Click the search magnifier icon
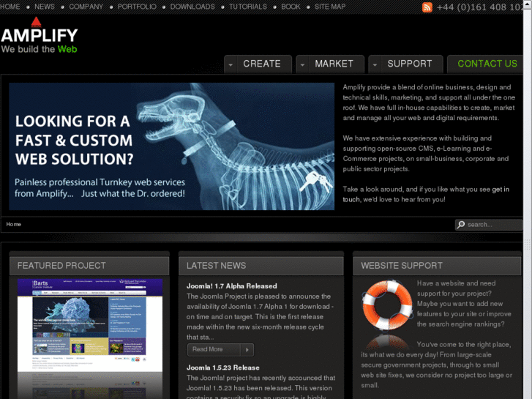The height and width of the screenshot is (399, 532). click(461, 225)
